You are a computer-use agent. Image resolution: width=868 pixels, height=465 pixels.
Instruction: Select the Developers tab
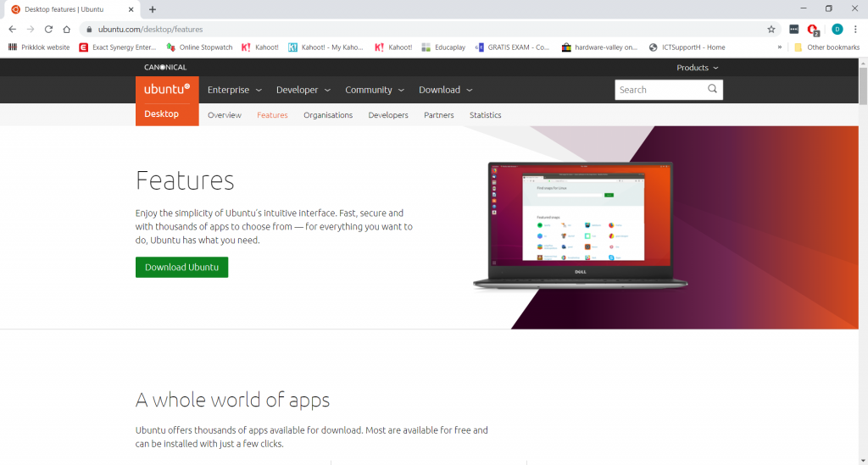tap(388, 115)
